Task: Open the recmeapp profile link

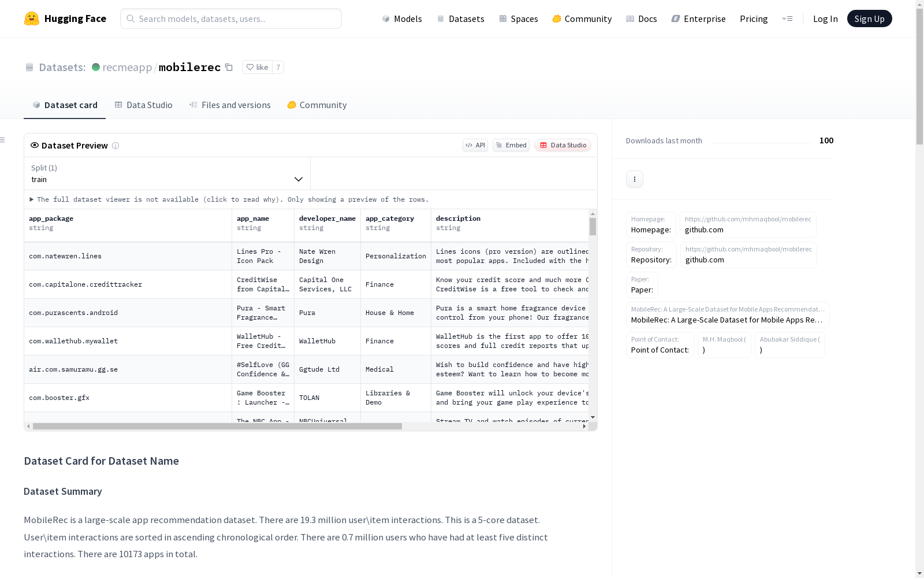Action: [127, 67]
